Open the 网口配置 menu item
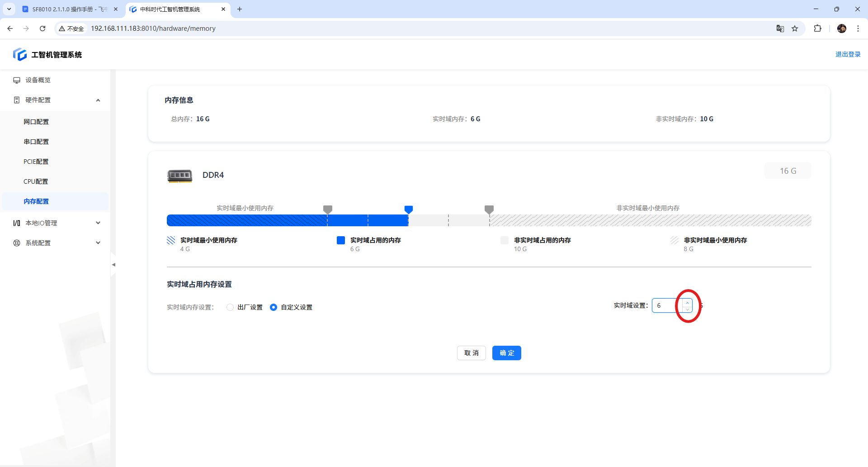Viewport: 868px width, 467px height. click(36, 122)
